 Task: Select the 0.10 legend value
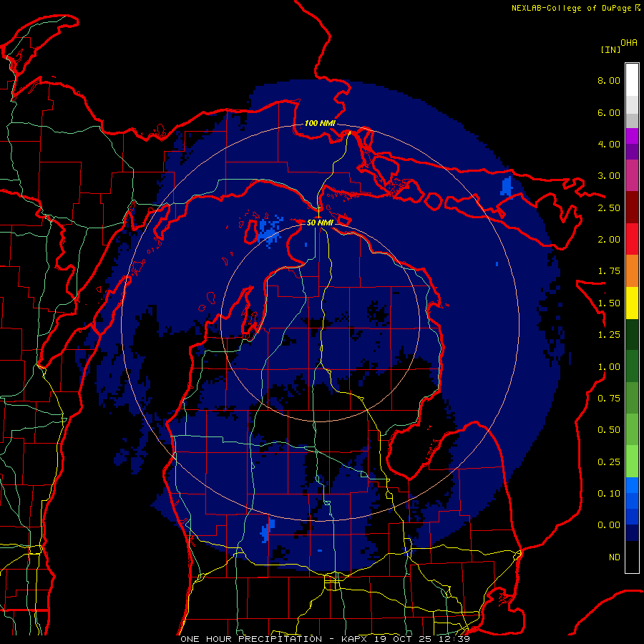point(609,494)
